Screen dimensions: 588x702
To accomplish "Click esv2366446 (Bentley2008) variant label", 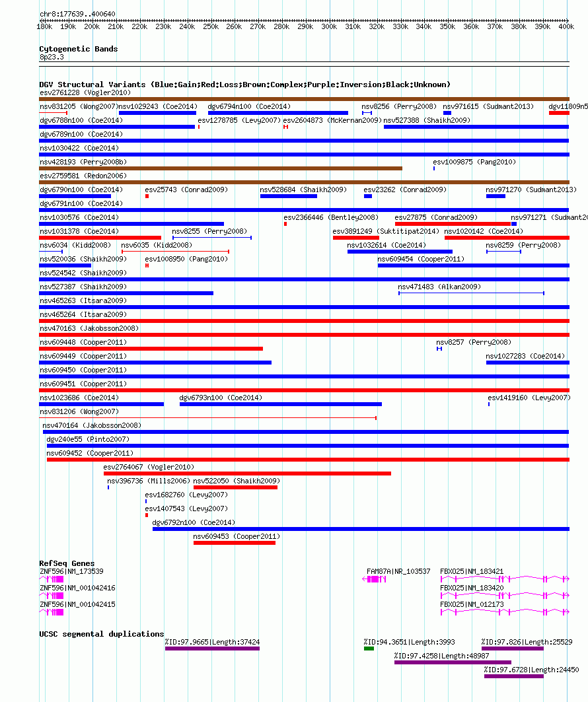I will point(331,217).
